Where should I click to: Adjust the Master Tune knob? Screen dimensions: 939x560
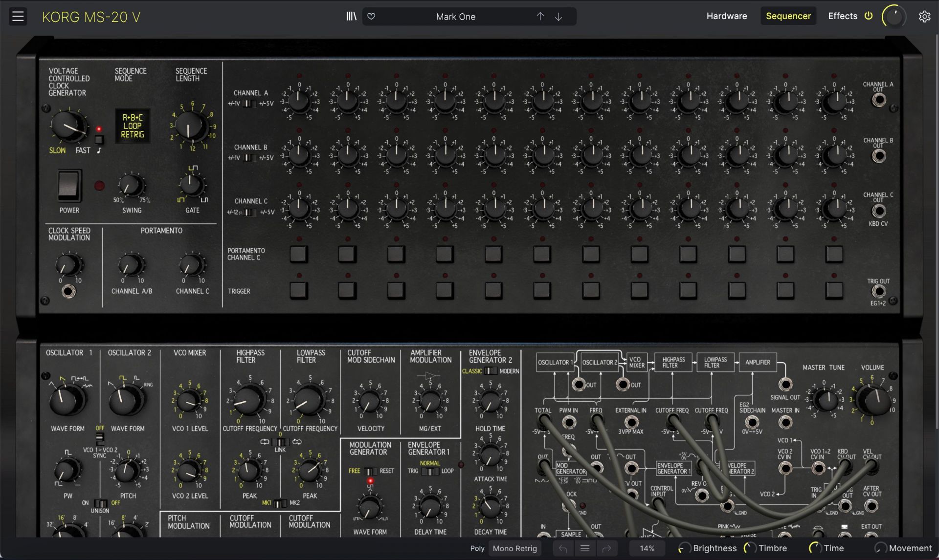pyautogui.click(x=827, y=401)
